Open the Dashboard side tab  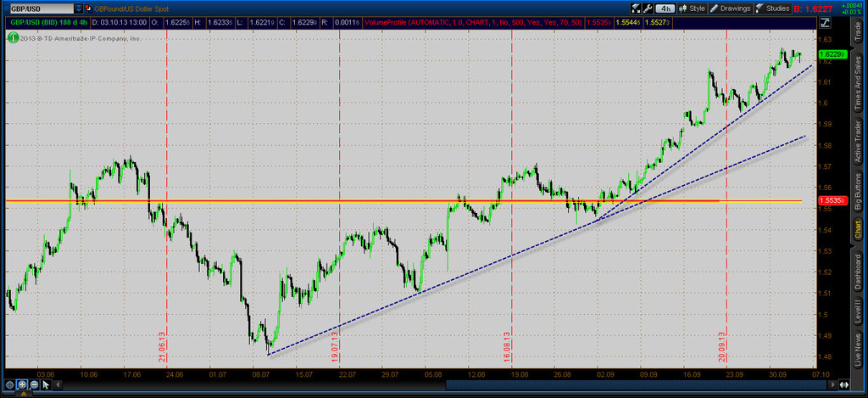[859, 271]
